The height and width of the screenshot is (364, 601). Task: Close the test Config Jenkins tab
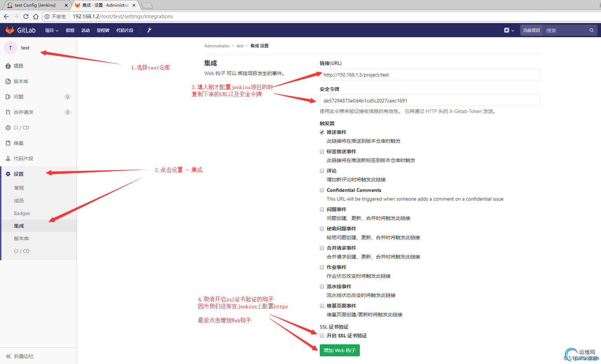(66, 5)
